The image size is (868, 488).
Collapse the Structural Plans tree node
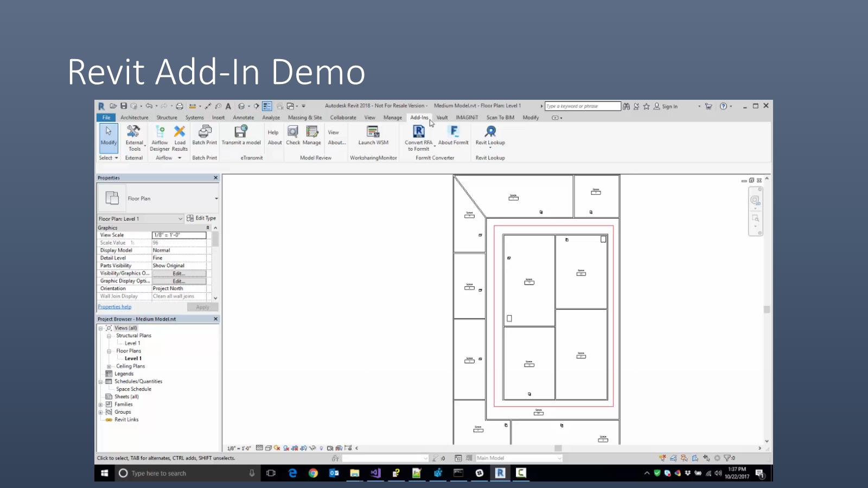[x=109, y=336]
